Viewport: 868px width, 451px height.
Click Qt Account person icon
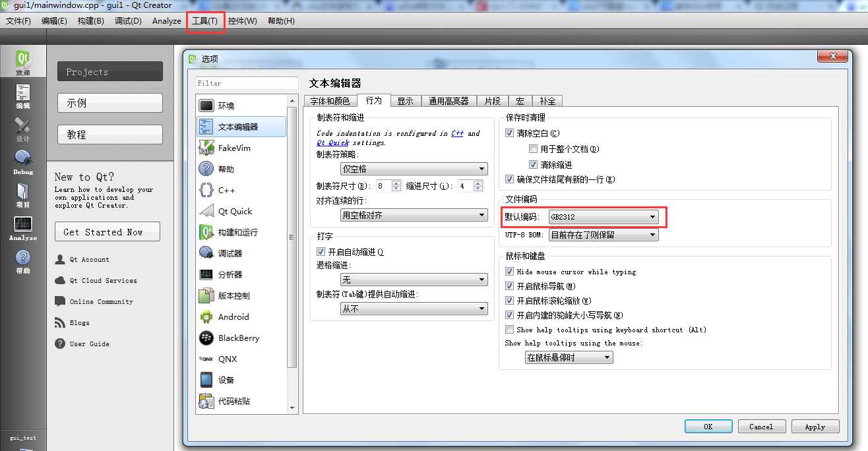click(60, 259)
